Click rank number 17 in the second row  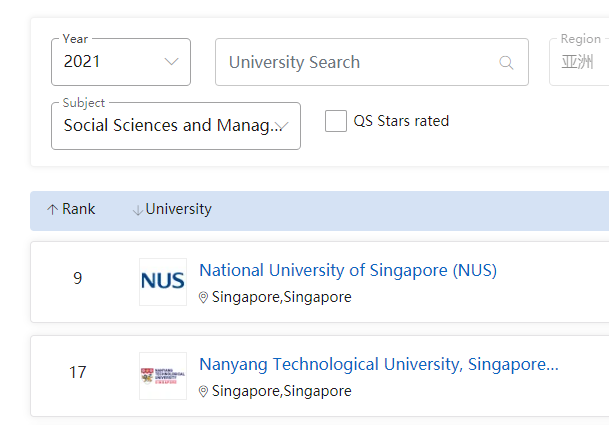(78, 373)
